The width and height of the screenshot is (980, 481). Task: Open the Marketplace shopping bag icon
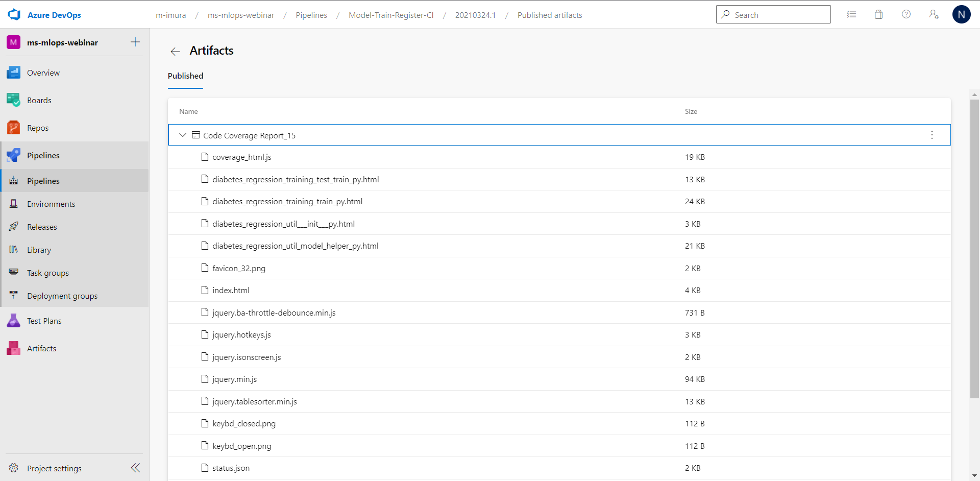point(878,14)
